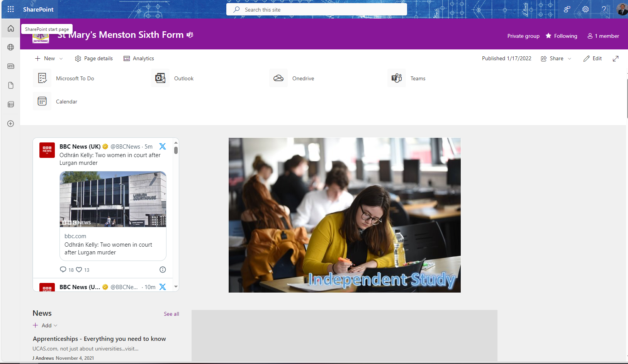Open the app launcher waffle icon

pyautogui.click(x=10, y=9)
